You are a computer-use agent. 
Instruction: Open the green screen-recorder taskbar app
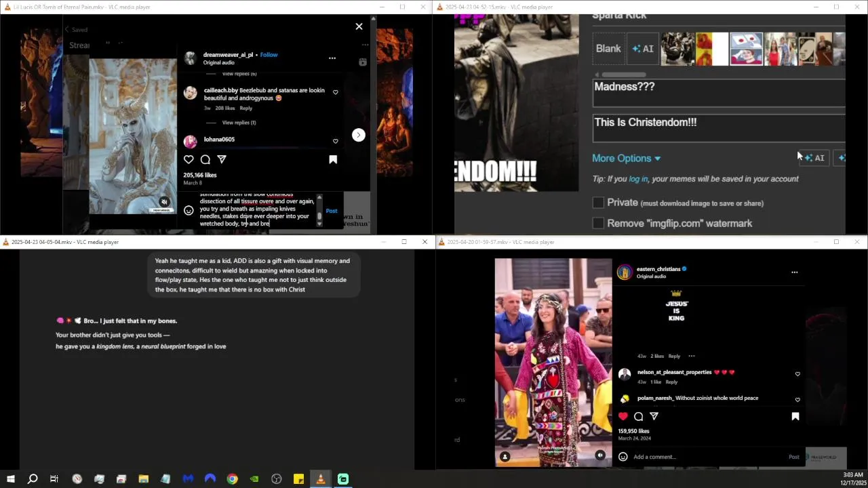[343, 479]
